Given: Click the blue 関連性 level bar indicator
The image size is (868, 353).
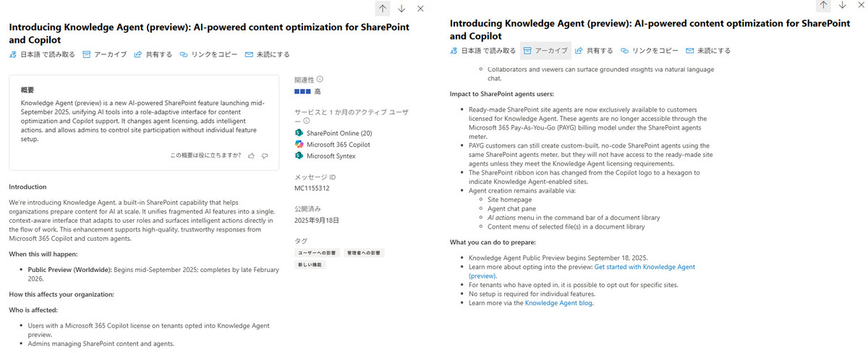Looking at the screenshot, I should tap(302, 92).
